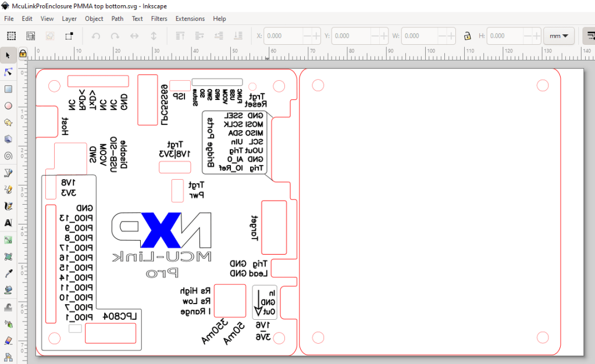
Task: Open the mm units dropdown
Action: click(558, 36)
